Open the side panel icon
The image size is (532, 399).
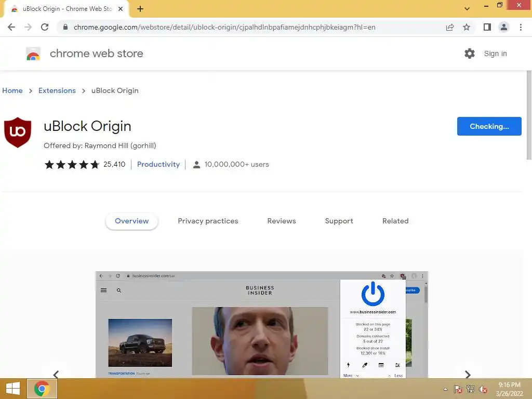point(487,27)
